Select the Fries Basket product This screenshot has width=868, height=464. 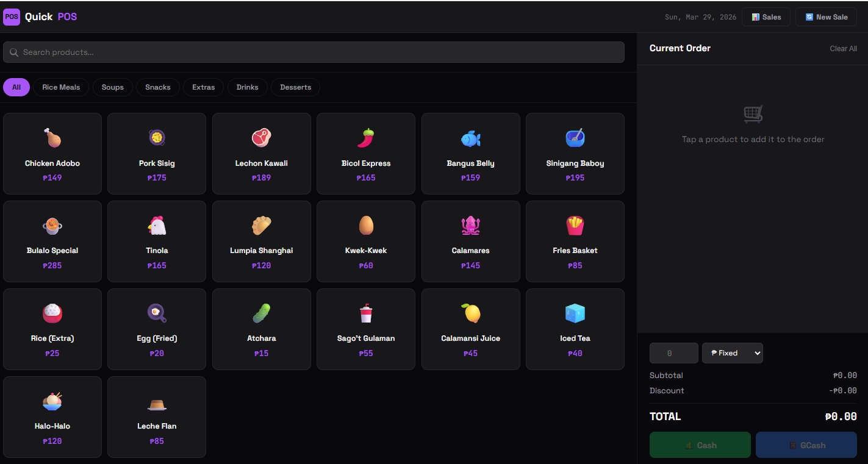pyautogui.click(x=575, y=241)
